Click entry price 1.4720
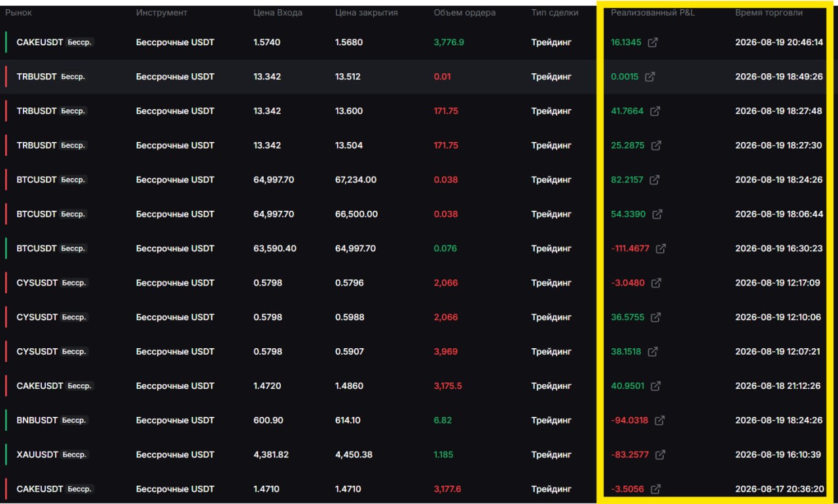The height and width of the screenshot is (504, 838). point(267,386)
